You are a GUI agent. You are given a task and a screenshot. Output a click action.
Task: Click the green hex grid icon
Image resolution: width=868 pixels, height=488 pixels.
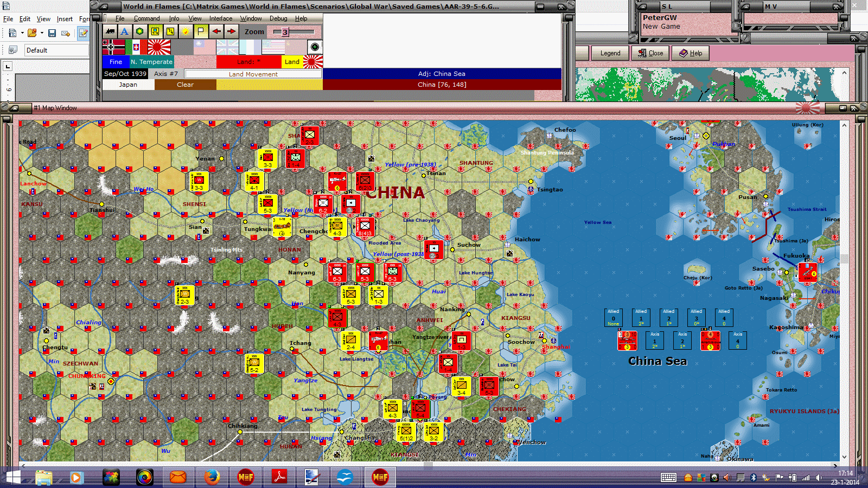[x=139, y=31]
